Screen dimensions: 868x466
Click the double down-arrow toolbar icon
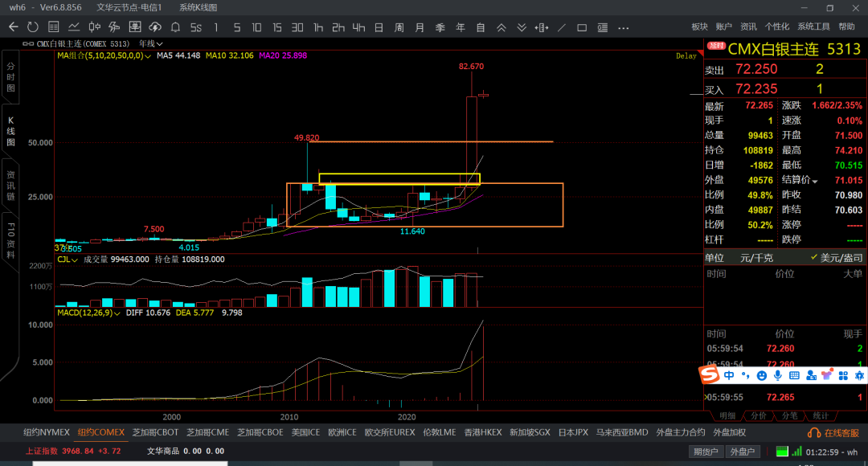coord(522,27)
